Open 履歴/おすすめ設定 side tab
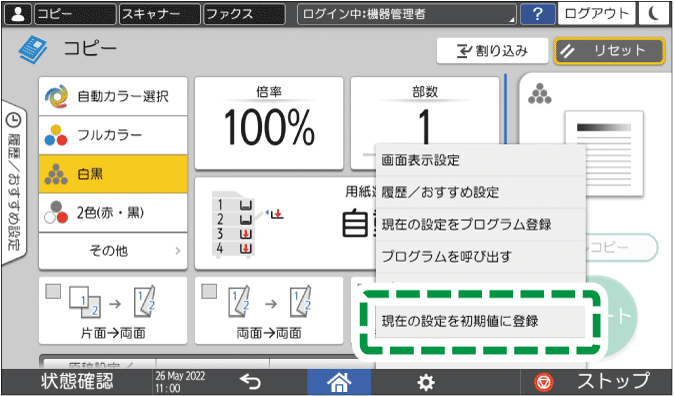 click(14, 184)
